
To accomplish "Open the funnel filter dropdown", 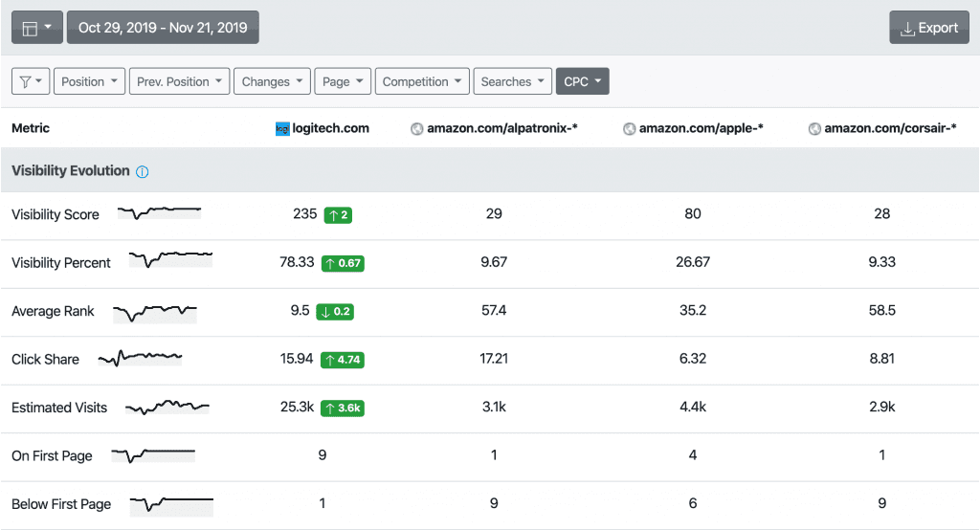I will 31,81.
